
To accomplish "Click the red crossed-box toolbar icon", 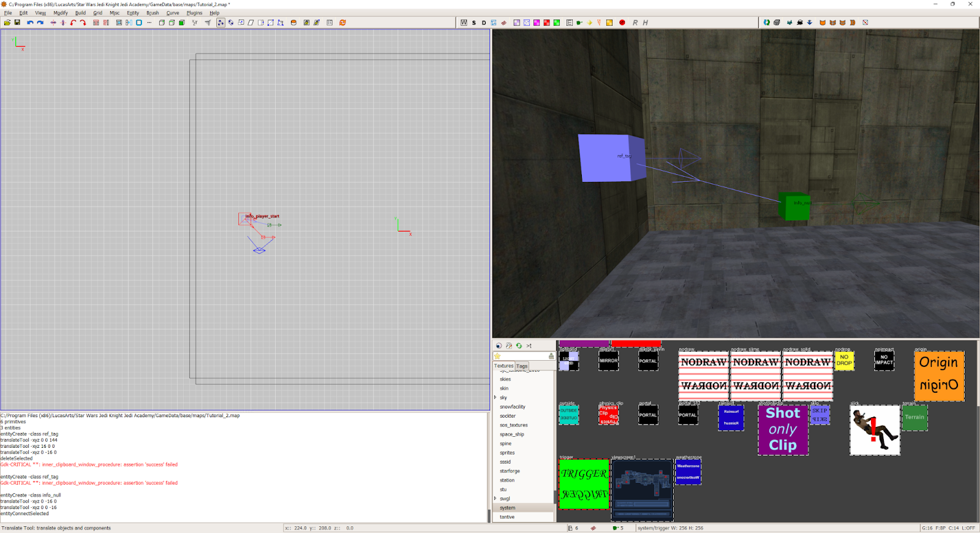I will click(865, 23).
